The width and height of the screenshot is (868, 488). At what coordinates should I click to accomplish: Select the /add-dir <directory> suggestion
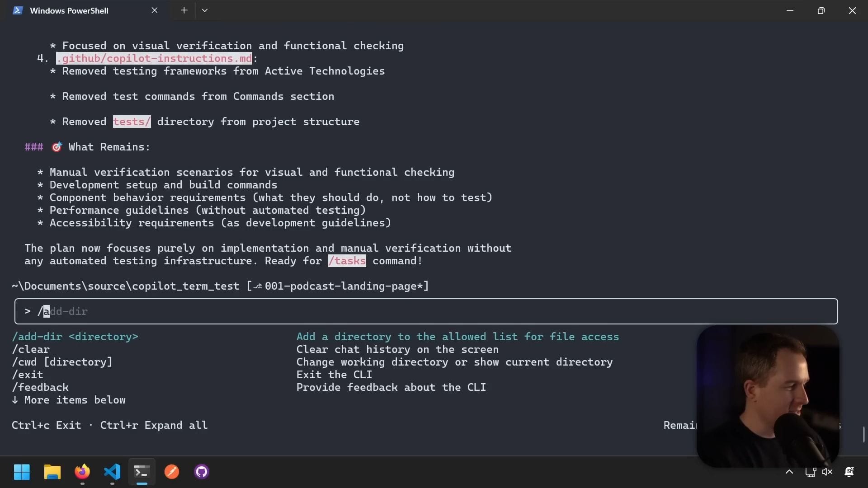[x=75, y=337]
